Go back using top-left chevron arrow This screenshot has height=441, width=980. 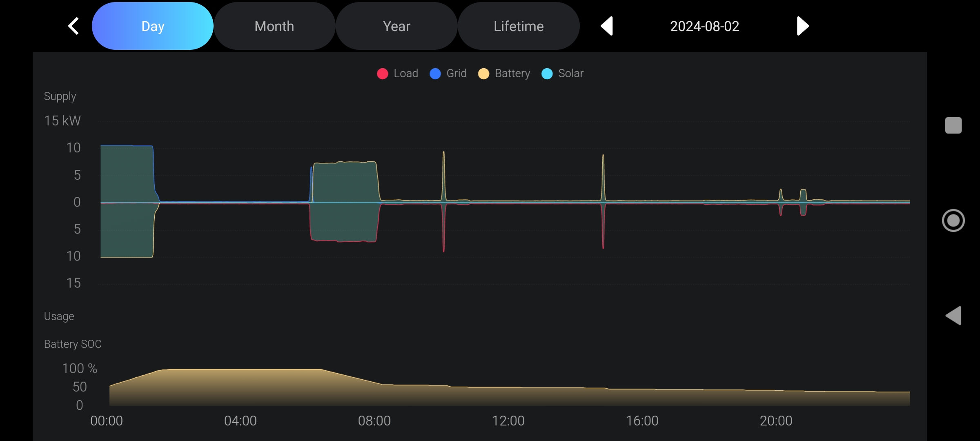click(x=73, y=26)
